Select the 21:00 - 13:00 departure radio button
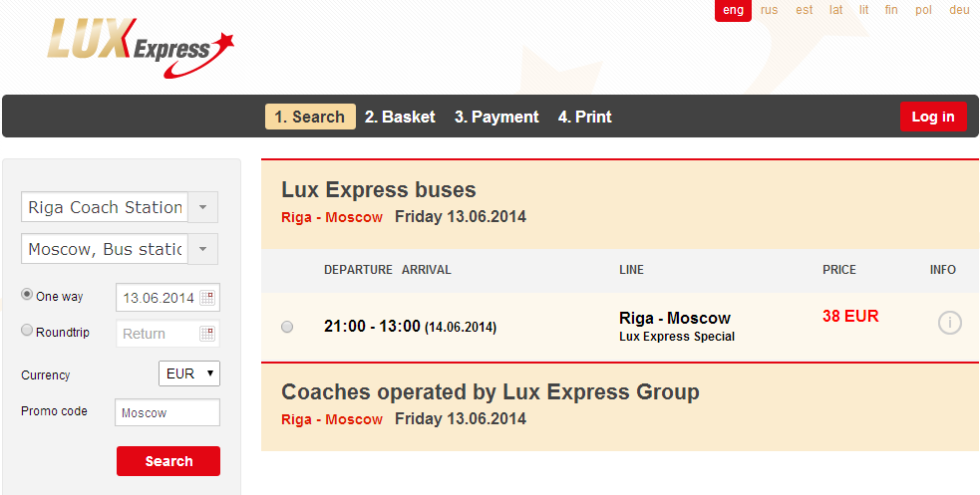The image size is (980, 495). point(287,327)
